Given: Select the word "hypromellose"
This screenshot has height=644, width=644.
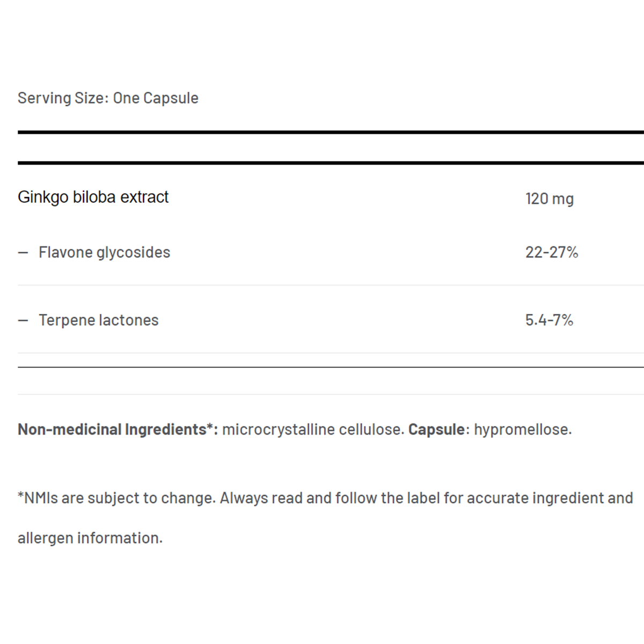Looking at the screenshot, I should click(x=522, y=429).
